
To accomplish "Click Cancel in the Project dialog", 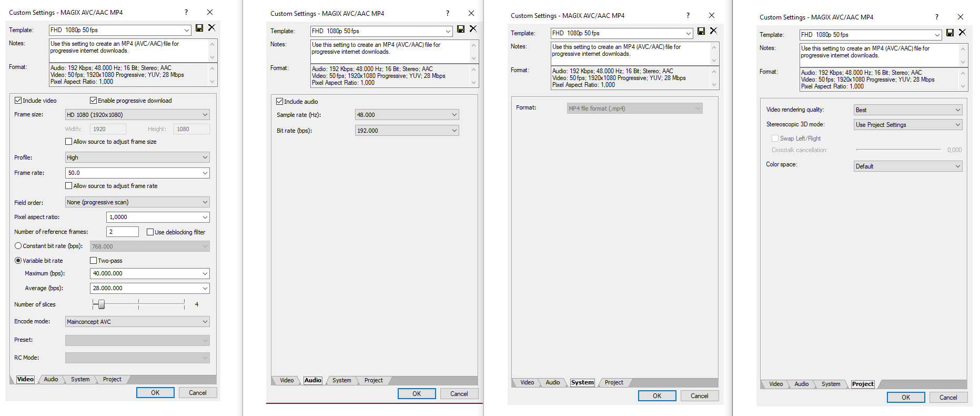I will tap(948, 397).
